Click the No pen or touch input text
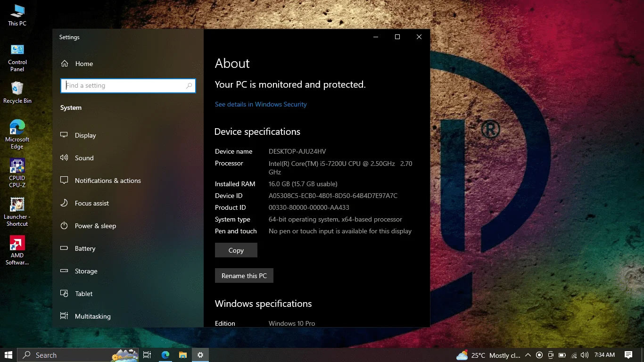Viewport: 644px width, 362px height. (340, 231)
